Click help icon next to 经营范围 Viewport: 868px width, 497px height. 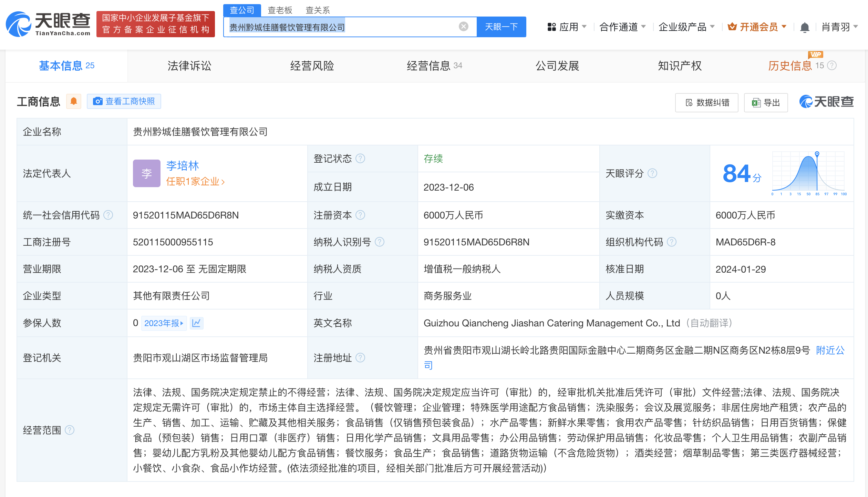70,430
